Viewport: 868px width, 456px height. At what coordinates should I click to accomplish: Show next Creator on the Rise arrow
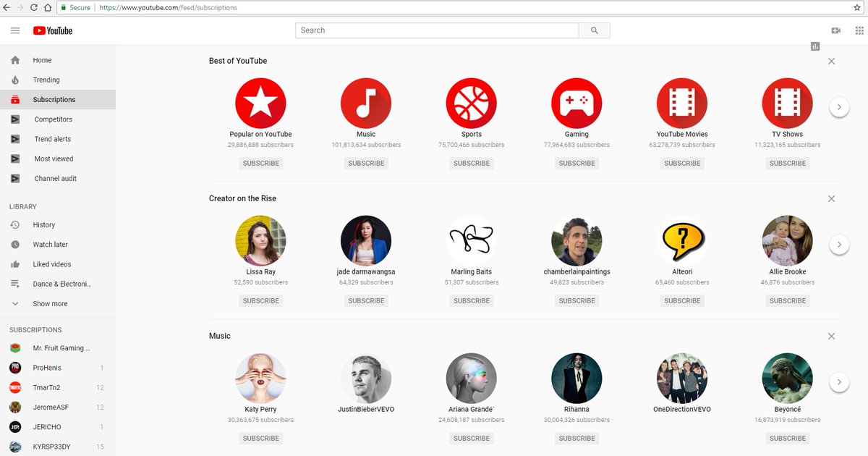click(x=839, y=244)
